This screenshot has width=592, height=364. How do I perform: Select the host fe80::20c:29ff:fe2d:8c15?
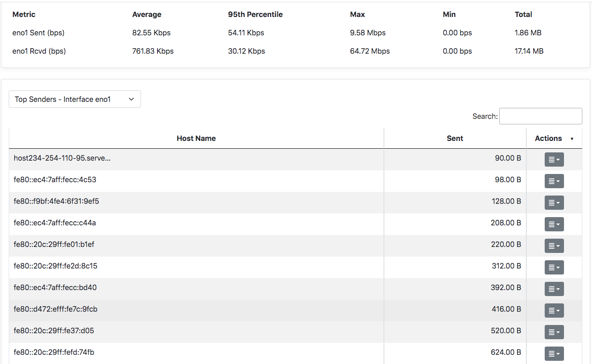pyautogui.click(x=55, y=266)
